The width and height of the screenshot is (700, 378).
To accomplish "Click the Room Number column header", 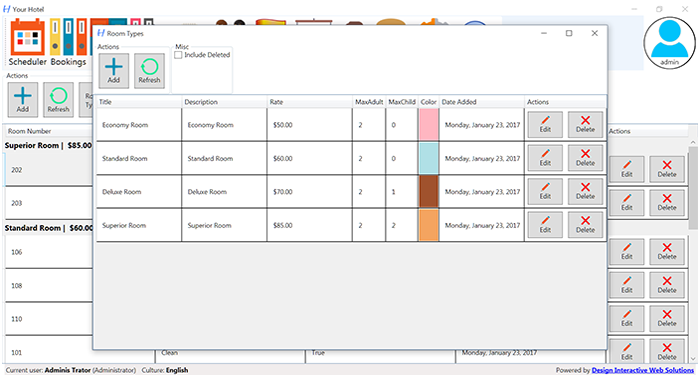I will pyautogui.click(x=49, y=131).
